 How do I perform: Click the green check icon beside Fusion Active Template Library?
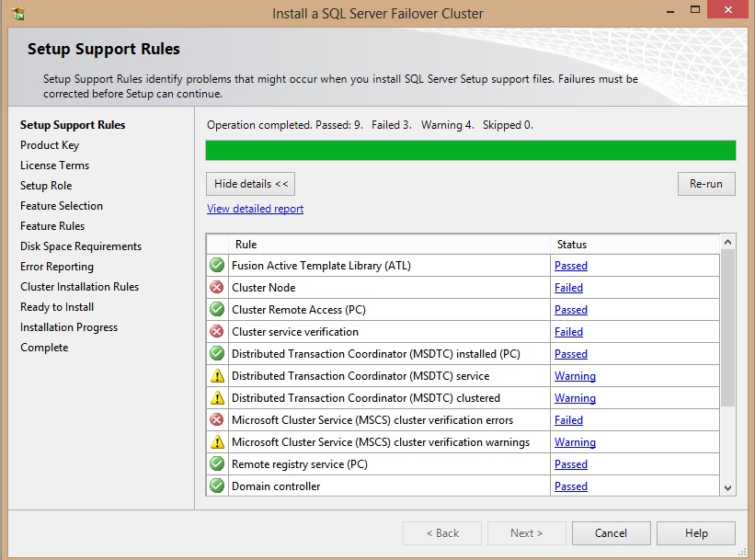pyautogui.click(x=217, y=265)
